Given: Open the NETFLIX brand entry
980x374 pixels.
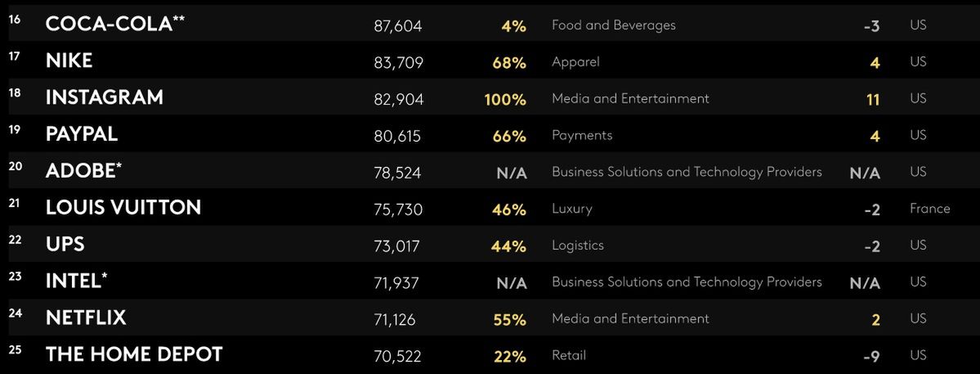Looking at the screenshot, I should point(86,318).
